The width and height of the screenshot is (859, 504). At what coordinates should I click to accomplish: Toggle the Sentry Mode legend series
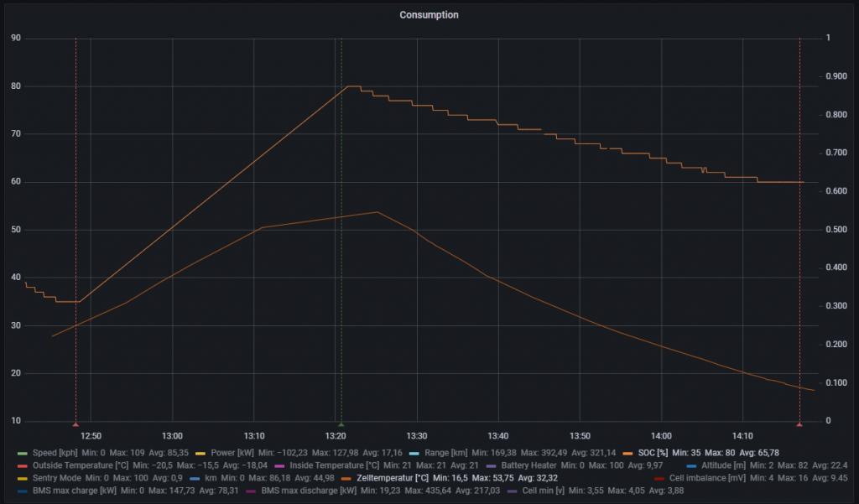56,478
